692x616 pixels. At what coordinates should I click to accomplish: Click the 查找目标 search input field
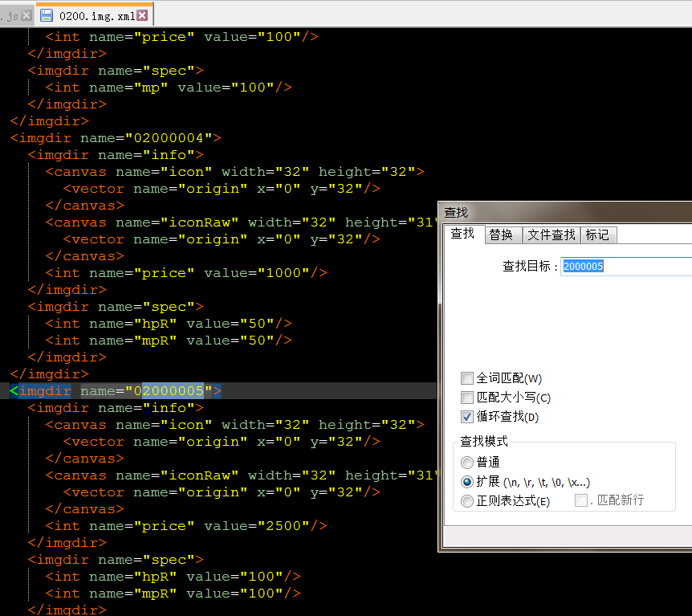[627, 267]
